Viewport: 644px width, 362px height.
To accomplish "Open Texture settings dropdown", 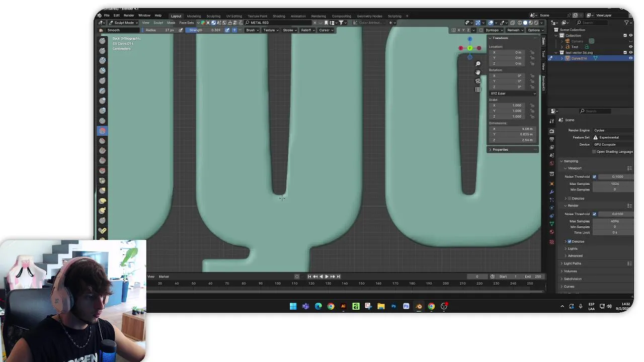I will click(271, 30).
